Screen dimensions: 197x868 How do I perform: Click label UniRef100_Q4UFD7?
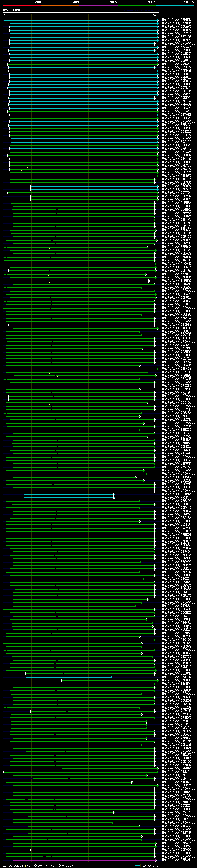point(177,328)
